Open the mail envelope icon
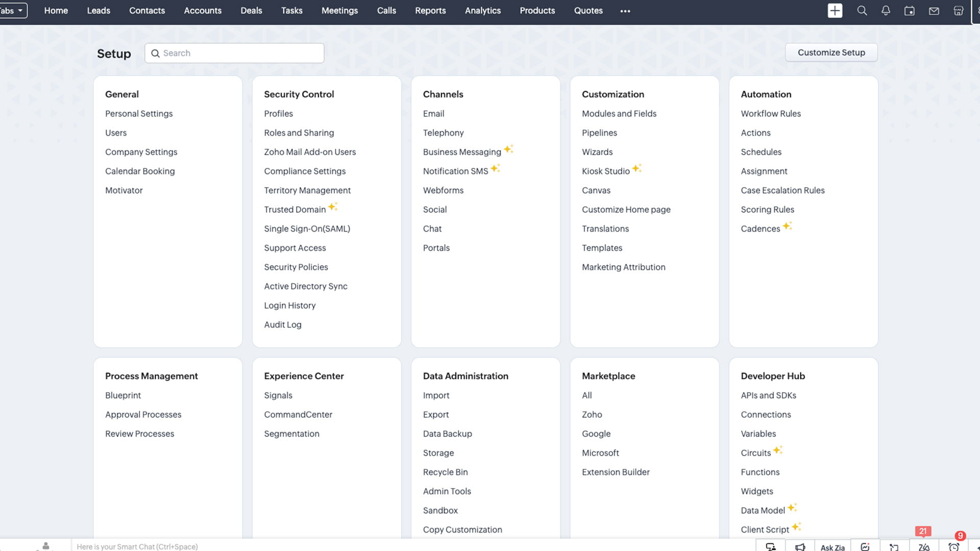 pos(934,11)
